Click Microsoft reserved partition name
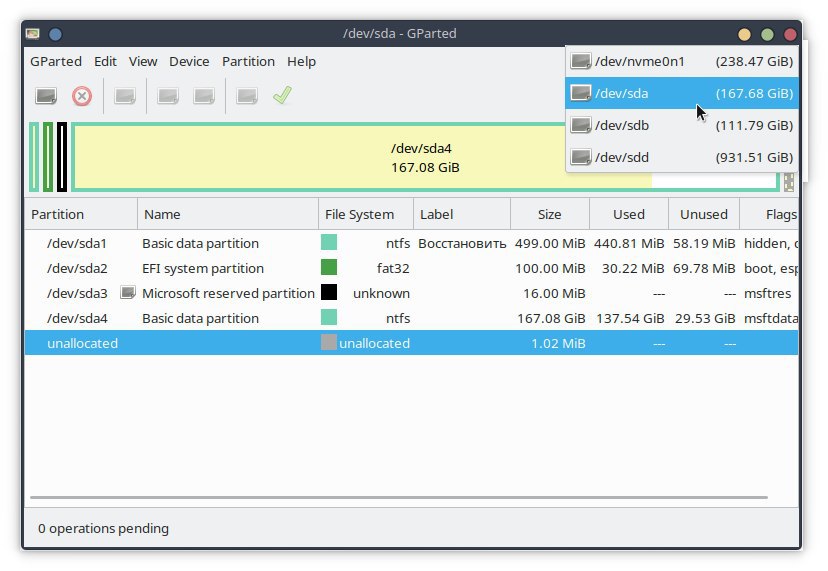 point(228,293)
